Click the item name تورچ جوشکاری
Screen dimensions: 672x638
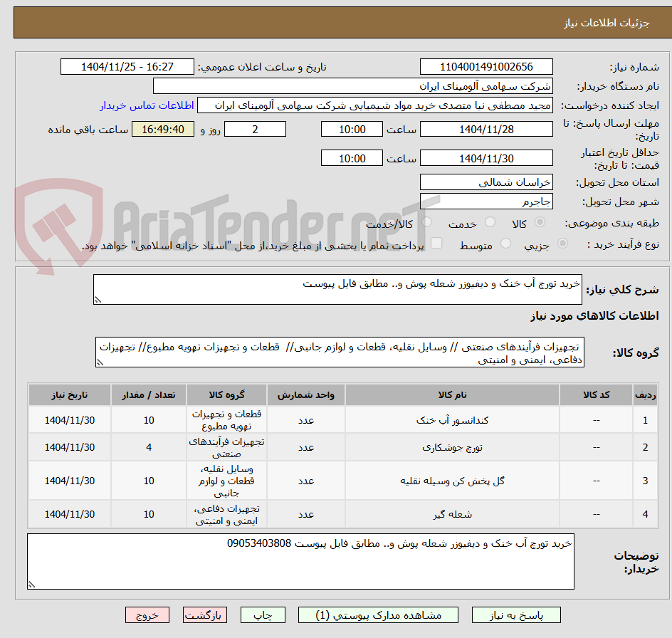click(452, 447)
